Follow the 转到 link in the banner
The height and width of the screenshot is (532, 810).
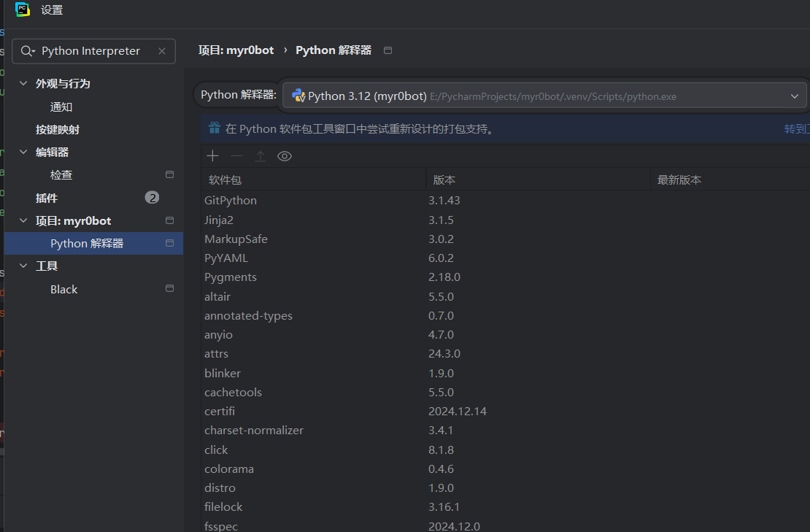[797, 128]
